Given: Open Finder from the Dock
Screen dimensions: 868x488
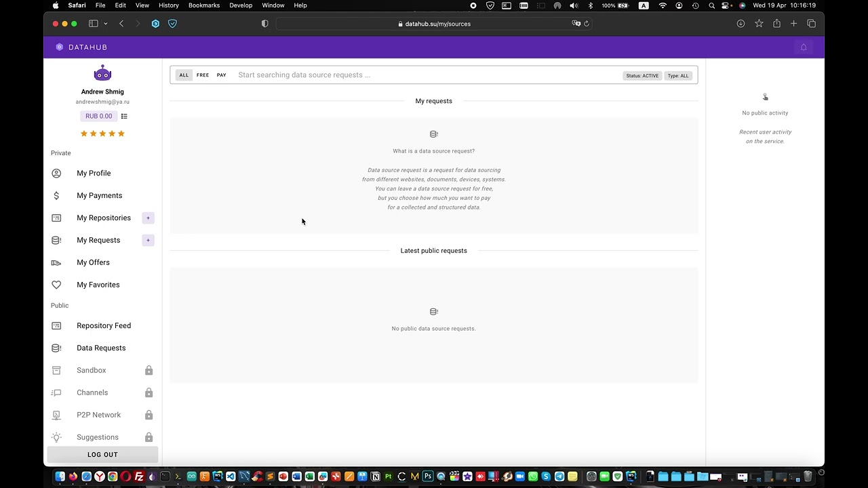Looking at the screenshot, I should pyautogui.click(x=60, y=476).
